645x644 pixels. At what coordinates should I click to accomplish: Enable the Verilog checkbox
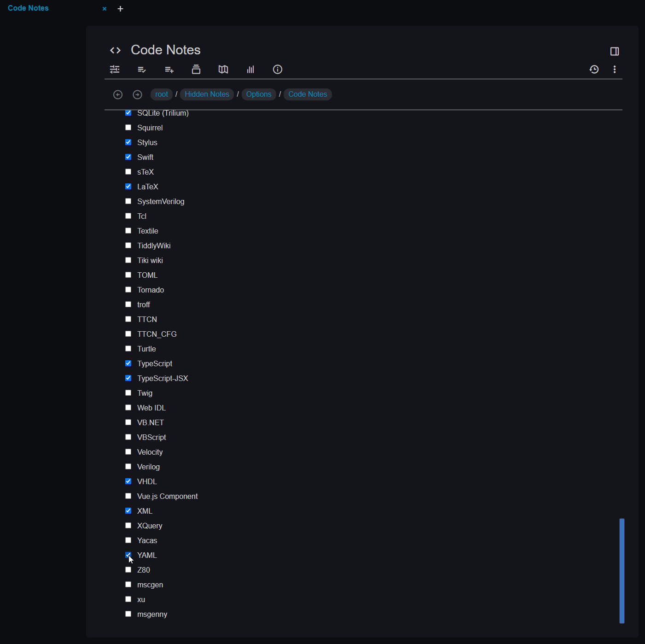click(128, 467)
